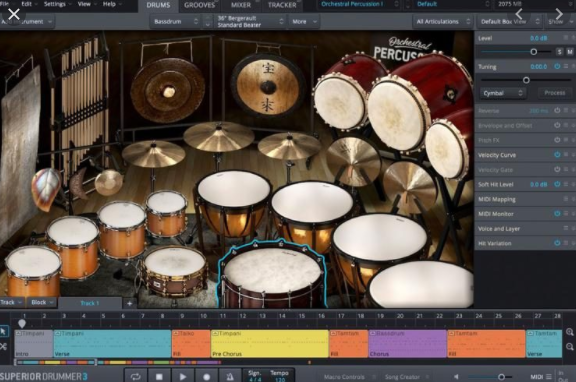Adjust the Tuning slider handle
Image resolution: width=576 pixels, height=382 pixels.
(x=526, y=80)
